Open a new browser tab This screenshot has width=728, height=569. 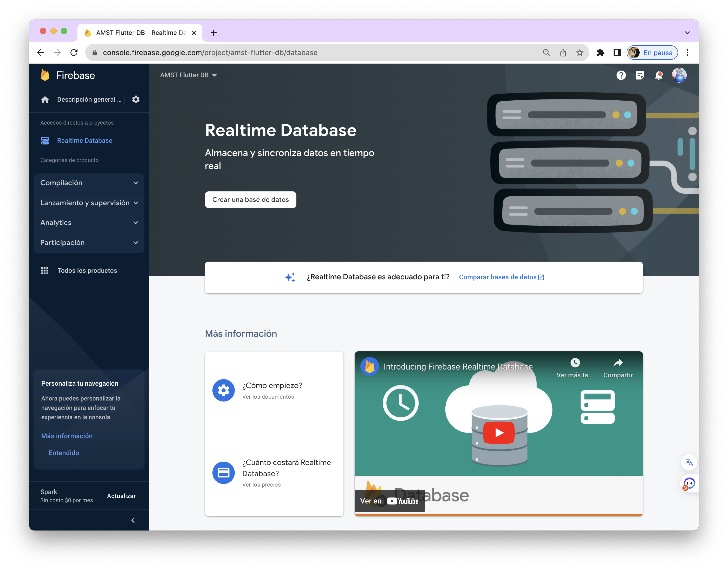click(214, 33)
